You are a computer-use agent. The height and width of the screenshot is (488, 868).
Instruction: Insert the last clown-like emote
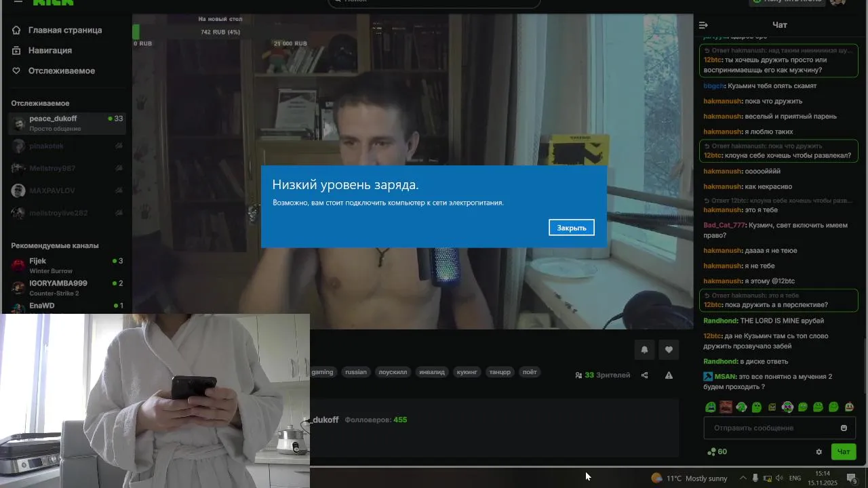click(849, 407)
